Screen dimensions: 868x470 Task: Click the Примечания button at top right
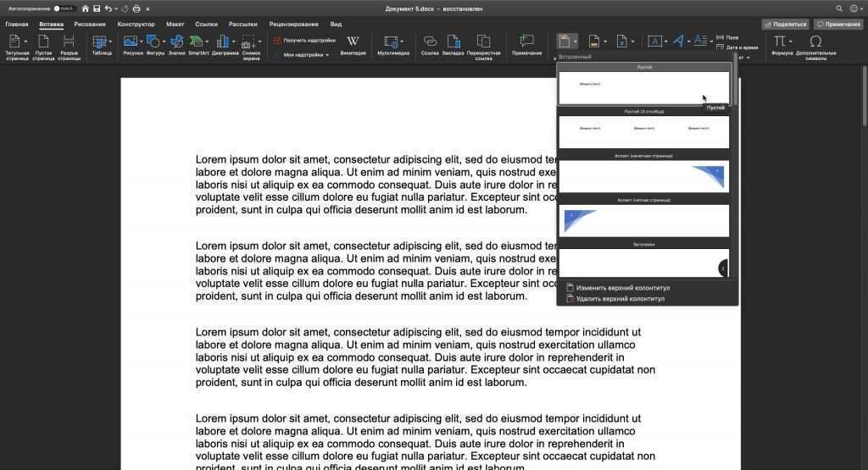[x=838, y=25]
